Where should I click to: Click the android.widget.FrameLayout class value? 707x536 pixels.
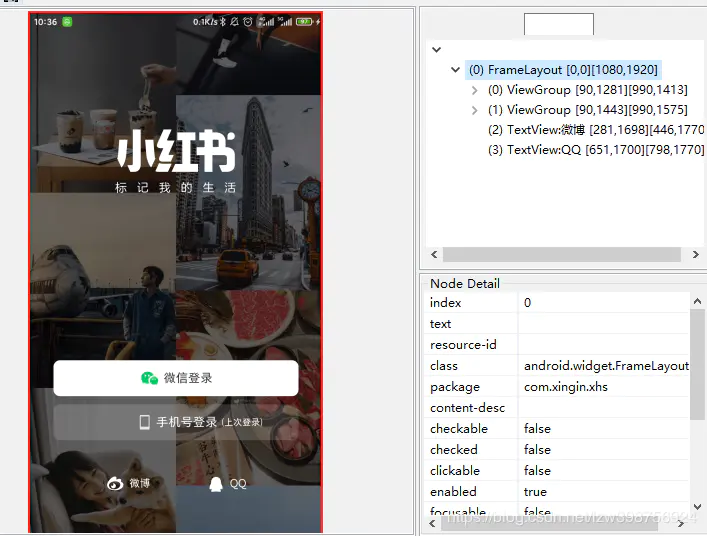(606, 366)
